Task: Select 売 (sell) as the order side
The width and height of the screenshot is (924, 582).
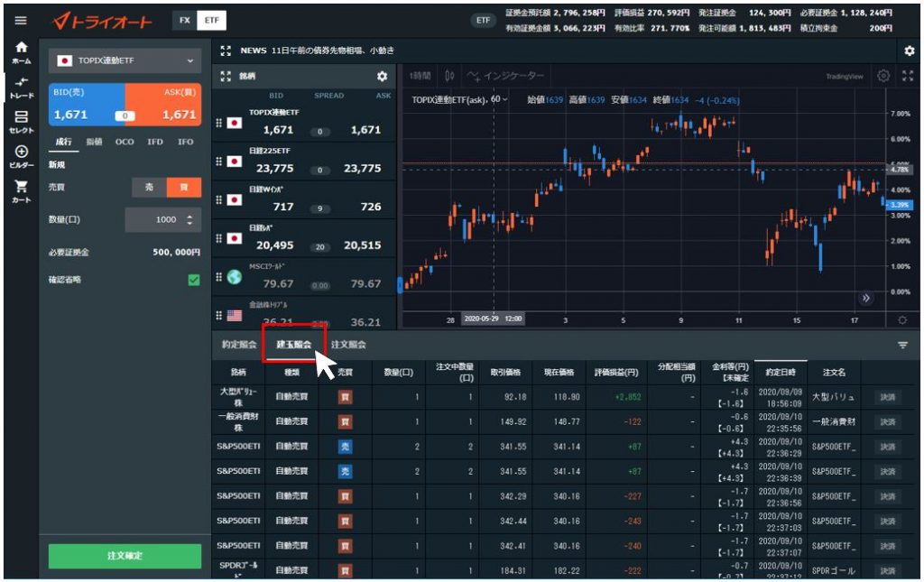Action: [x=149, y=188]
